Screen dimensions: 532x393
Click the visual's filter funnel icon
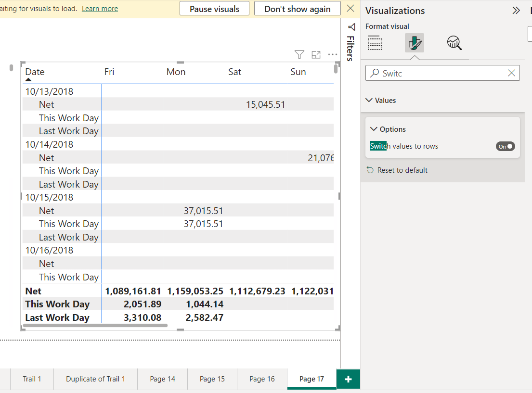click(299, 54)
